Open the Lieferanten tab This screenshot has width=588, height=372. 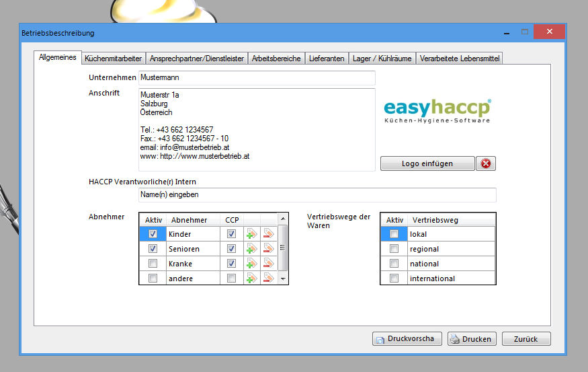coord(327,59)
